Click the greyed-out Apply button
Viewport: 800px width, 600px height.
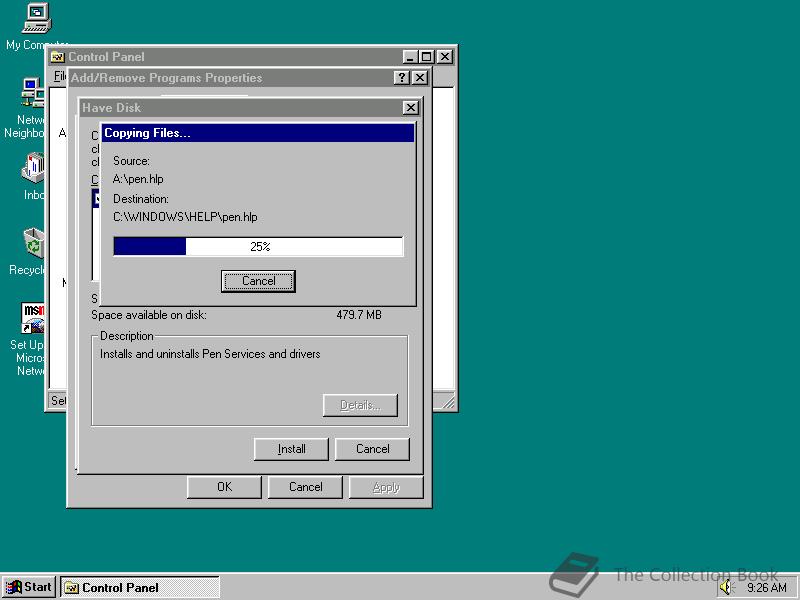(386, 487)
